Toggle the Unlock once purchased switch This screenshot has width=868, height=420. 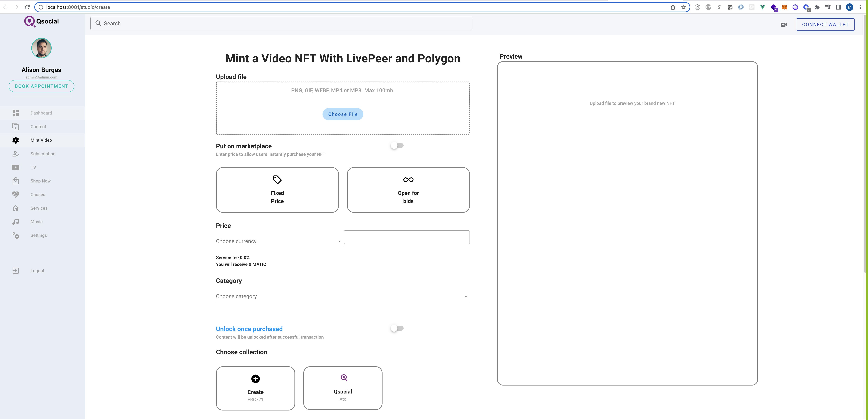[397, 329]
